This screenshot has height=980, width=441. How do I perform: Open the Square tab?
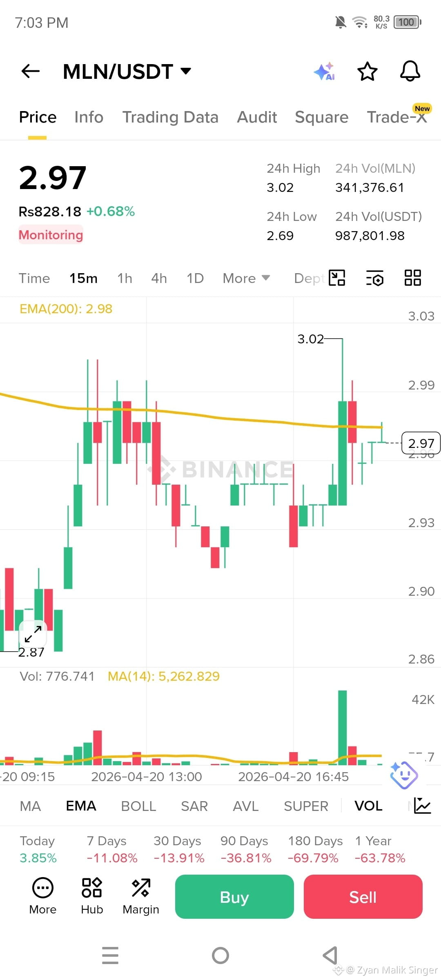[322, 117]
